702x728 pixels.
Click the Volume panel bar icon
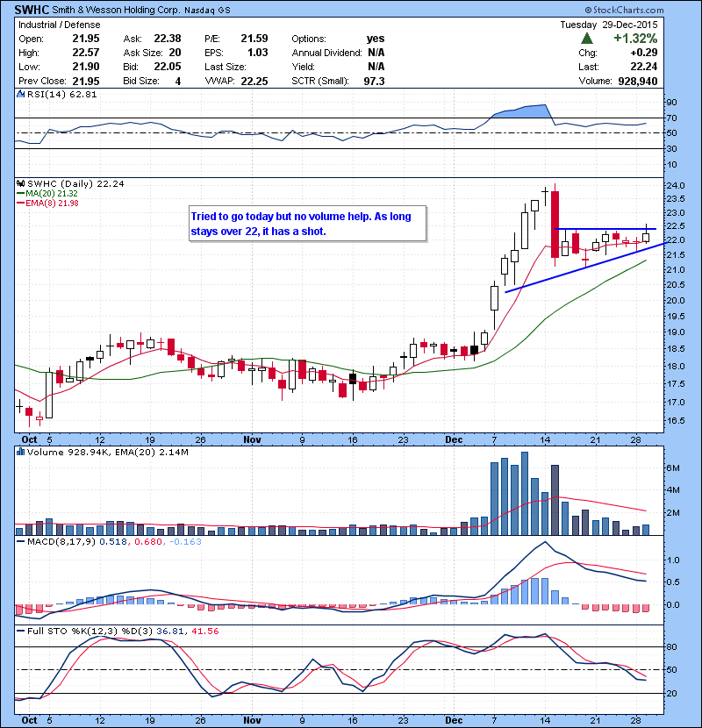tap(20, 452)
